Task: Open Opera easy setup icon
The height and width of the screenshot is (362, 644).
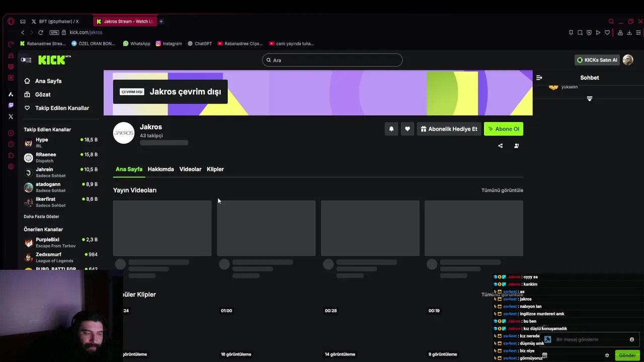Action: (x=638, y=33)
